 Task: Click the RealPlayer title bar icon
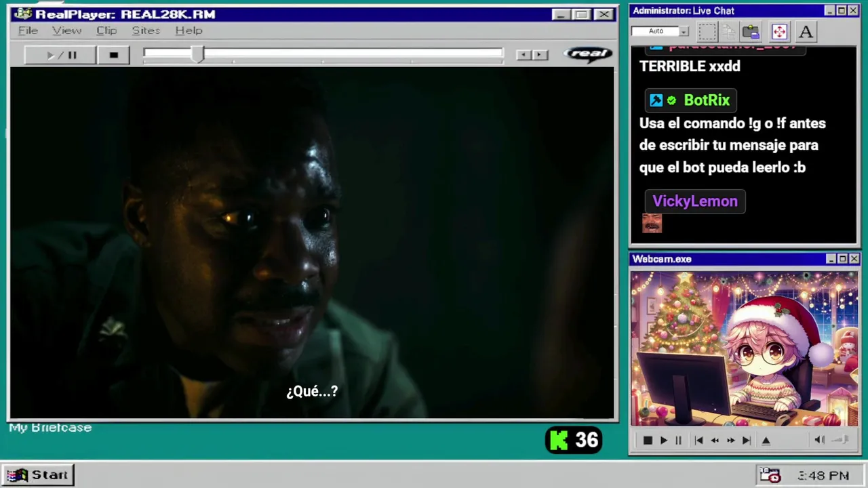point(22,14)
